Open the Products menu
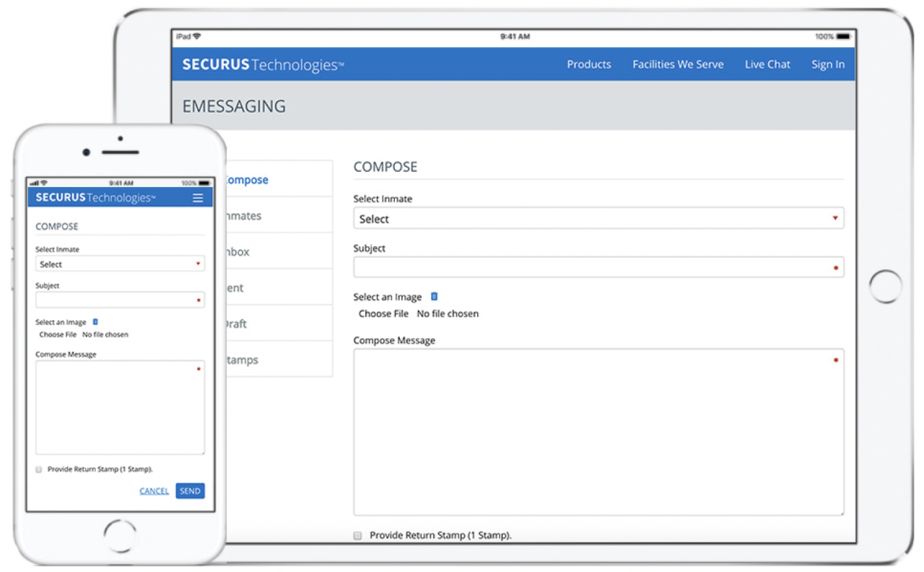The height and width of the screenshot is (572, 924). pyautogui.click(x=588, y=64)
